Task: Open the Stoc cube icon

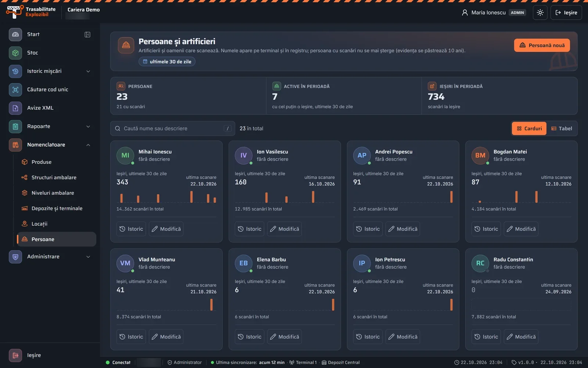Action: point(15,53)
